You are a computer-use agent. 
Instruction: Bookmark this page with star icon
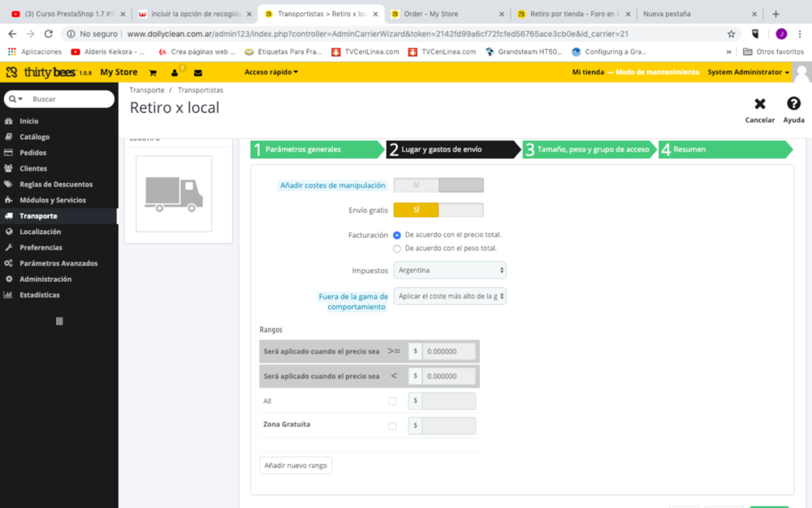tap(731, 34)
